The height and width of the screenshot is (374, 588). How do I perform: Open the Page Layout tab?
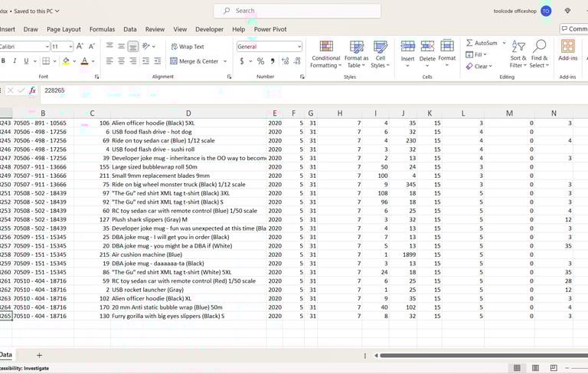click(x=64, y=29)
